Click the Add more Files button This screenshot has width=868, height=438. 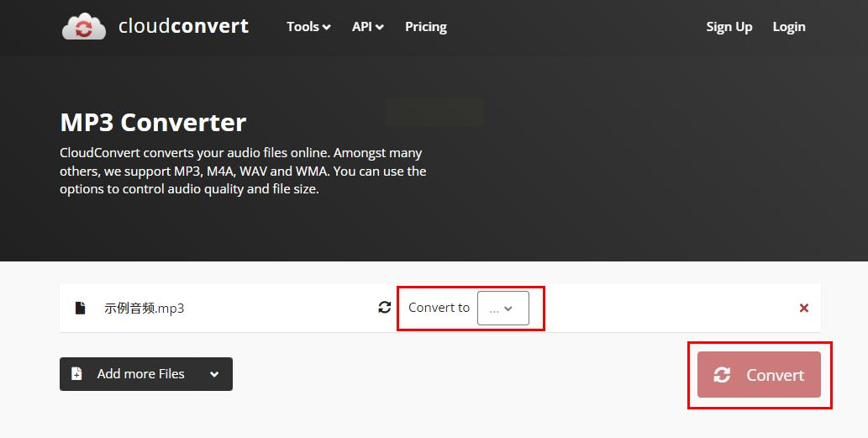pos(146,374)
